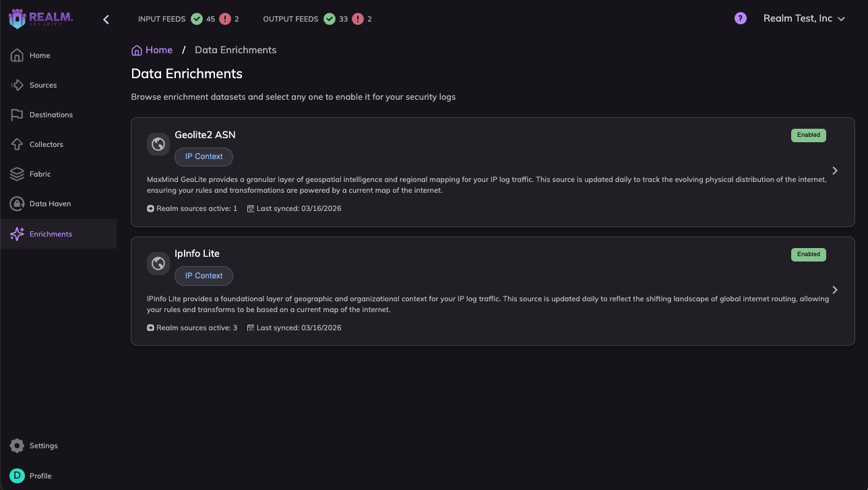Expand the IpInfo Lite card details

(x=834, y=290)
